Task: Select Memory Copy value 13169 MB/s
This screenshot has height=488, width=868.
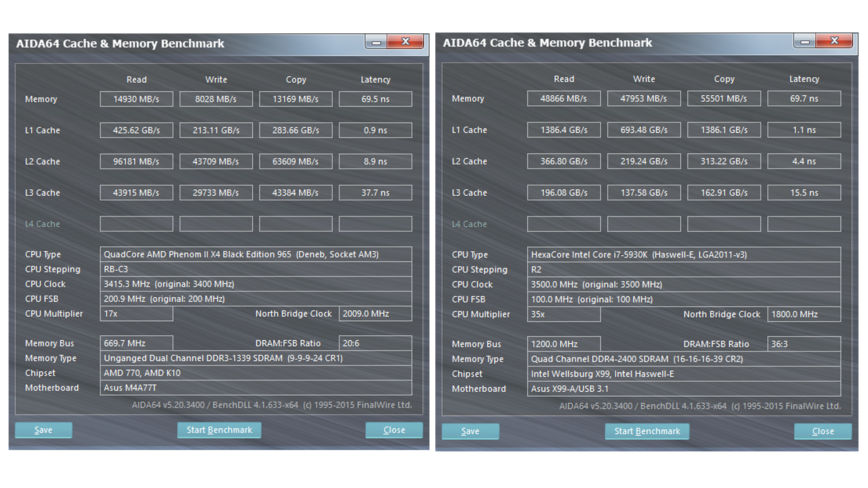Action: (x=296, y=99)
